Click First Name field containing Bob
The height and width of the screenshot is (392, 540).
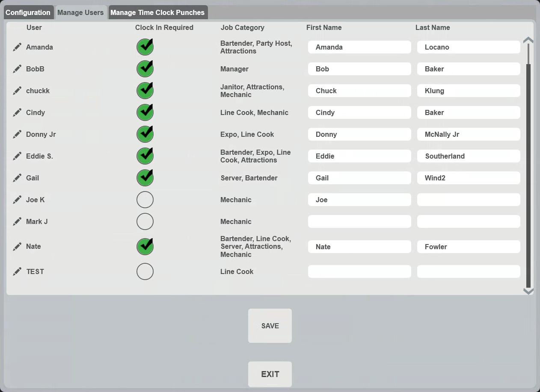point(359,69)
